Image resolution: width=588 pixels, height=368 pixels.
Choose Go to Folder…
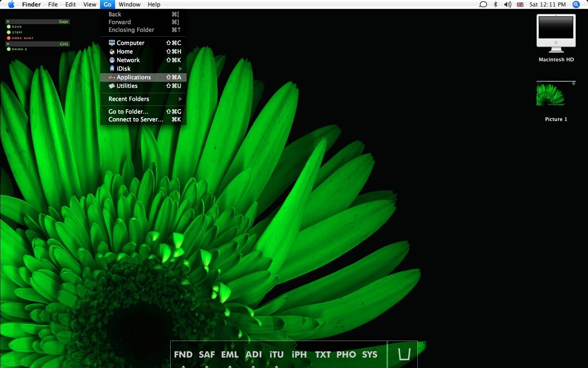pyautogui.click(x=143, y=112)
